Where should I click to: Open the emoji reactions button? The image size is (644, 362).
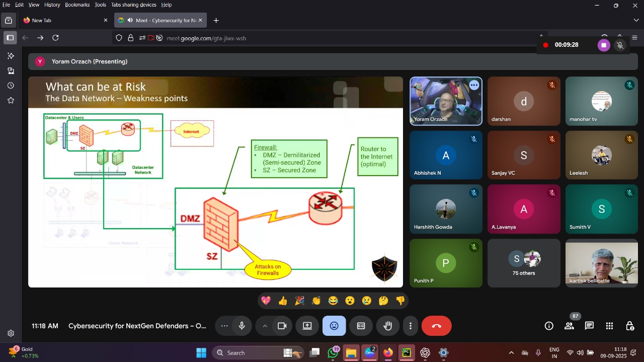pyautogui.click(x=334, y=326)
